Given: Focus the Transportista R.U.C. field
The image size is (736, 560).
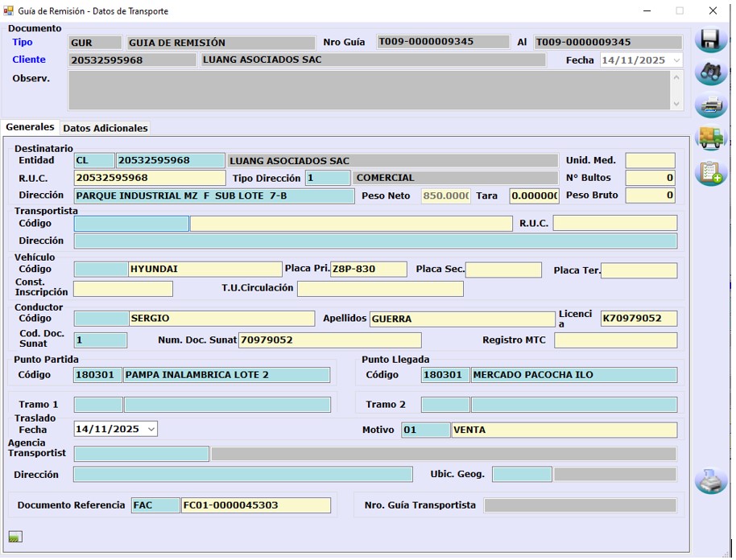Looking at the screenshot, I should coord(614,223).
